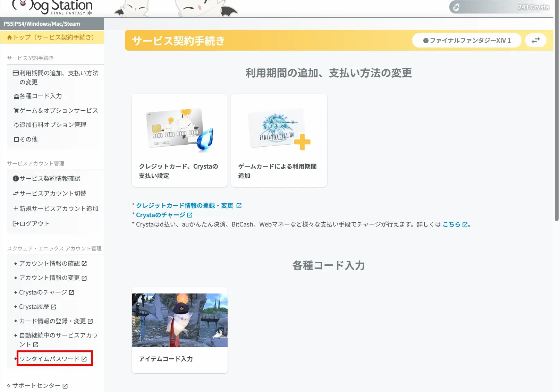Click info icon in ファイナルファンタジーXIV 1 button
The image size is (560, 392).
click(426, 41)
